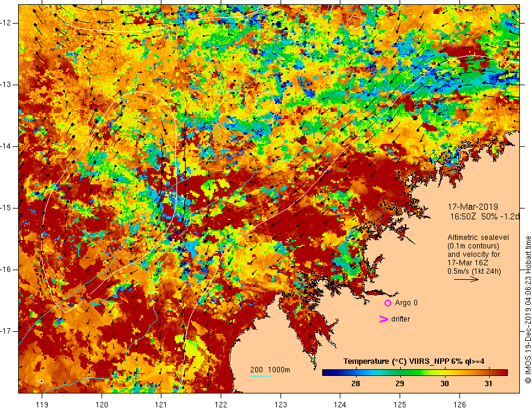Click latitude axis label '-17'
The image size is (532, 411).
[x=6, y=331]
